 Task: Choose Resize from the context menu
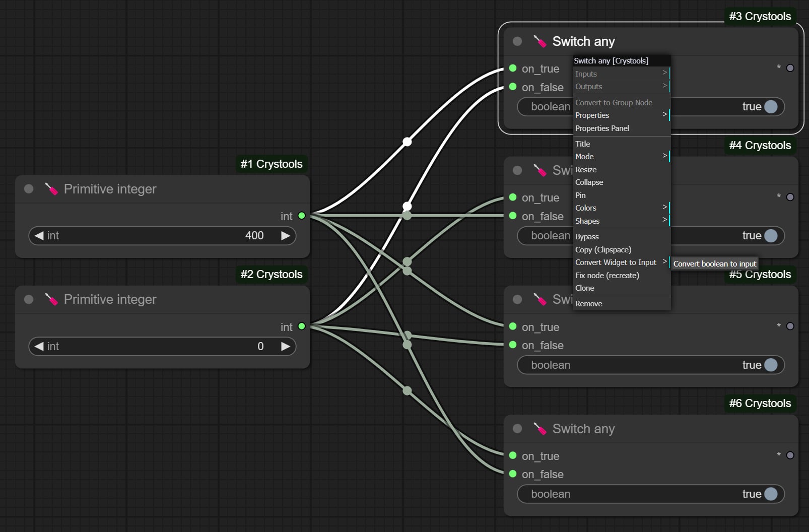pyautogui.click(x=622, y=170)
